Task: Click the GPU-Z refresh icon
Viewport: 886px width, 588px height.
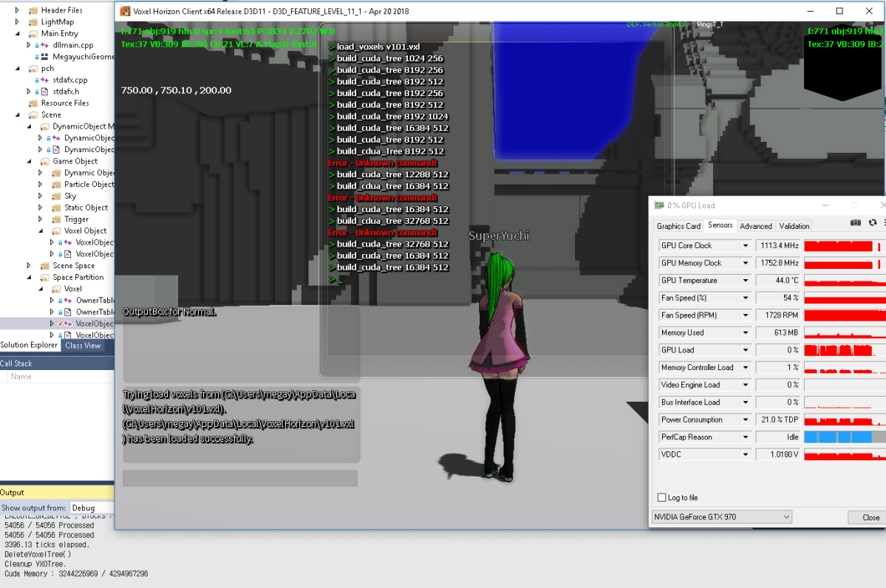Action: [x=873, y=223]
